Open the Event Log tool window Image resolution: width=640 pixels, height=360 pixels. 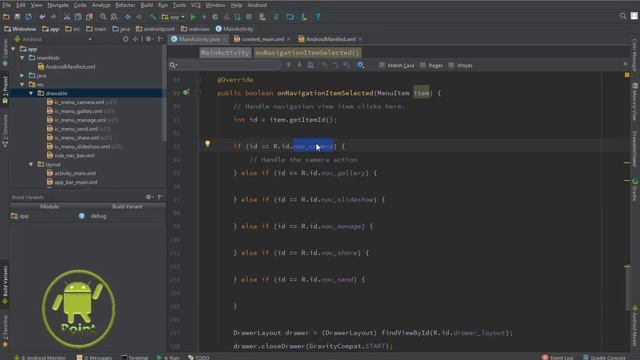(x=557, y=357)
